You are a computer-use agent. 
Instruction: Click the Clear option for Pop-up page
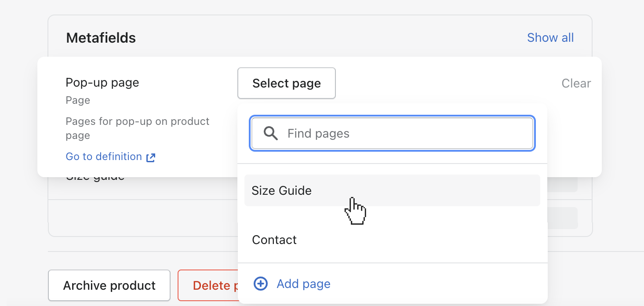tap(576, 83)
